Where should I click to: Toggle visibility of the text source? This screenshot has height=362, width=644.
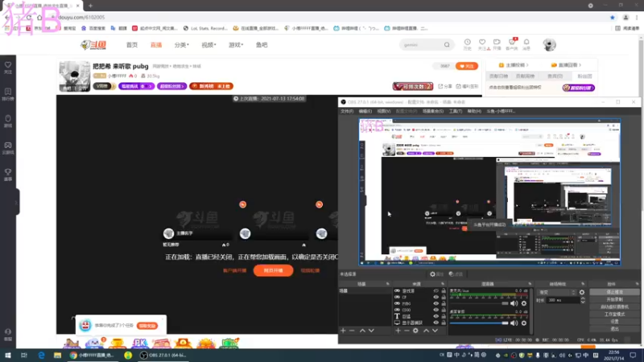436,316
